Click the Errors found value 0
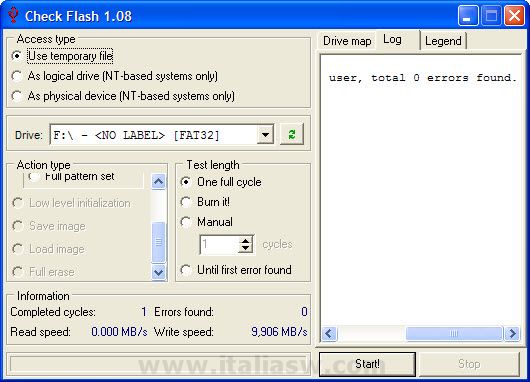Image resolution: width=530 pixels, height=382 pixels. 304,312
